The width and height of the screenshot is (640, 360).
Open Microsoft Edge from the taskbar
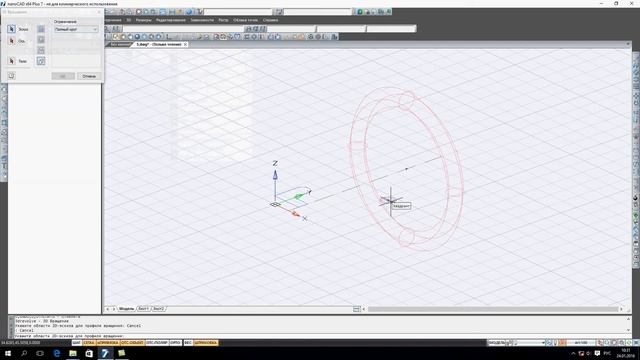click(57, 353)
